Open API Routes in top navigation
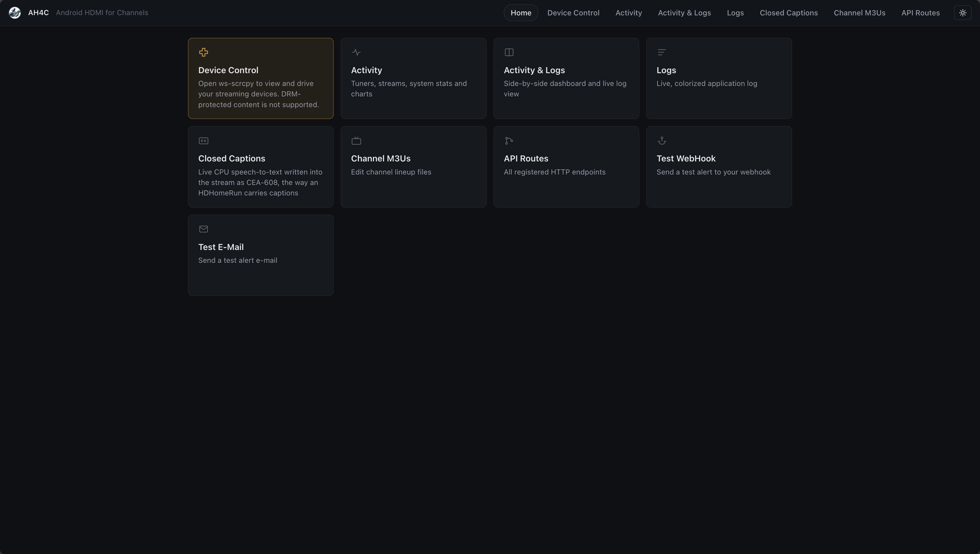Image resolution: width=980 pixels, height=554 pixels. pos(920,12)
